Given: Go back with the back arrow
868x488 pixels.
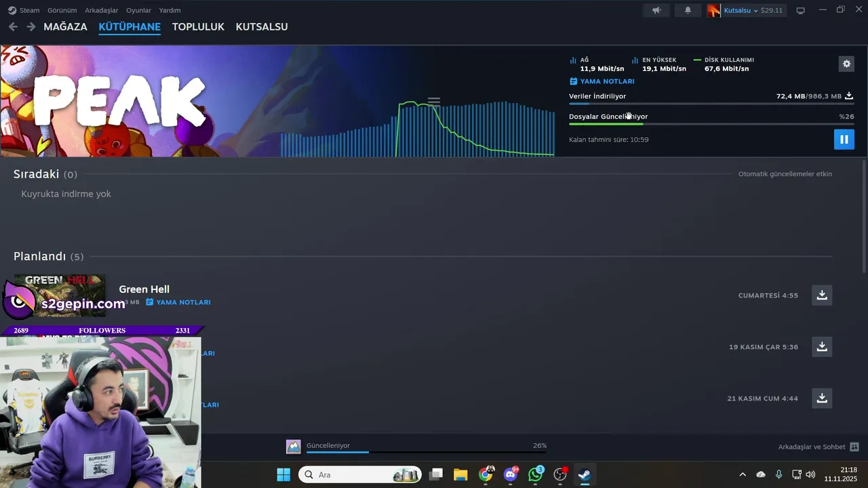Looking at the screenshot, I should coord(13,26).
